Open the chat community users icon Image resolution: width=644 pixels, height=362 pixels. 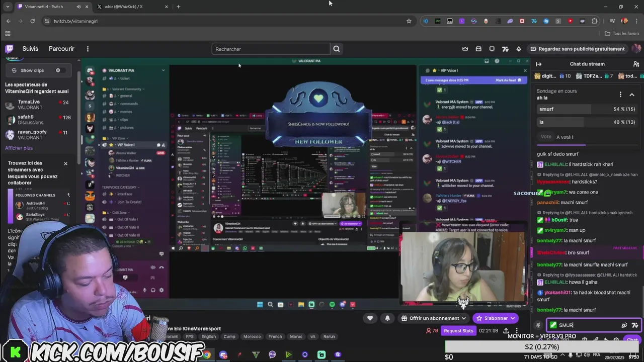click(x=636, y=64)
